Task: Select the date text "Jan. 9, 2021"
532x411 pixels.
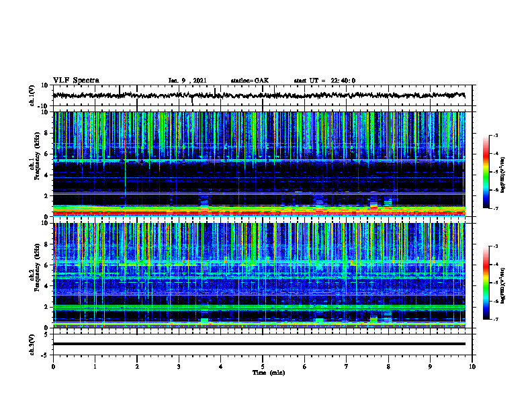Action: click(187, 81)
